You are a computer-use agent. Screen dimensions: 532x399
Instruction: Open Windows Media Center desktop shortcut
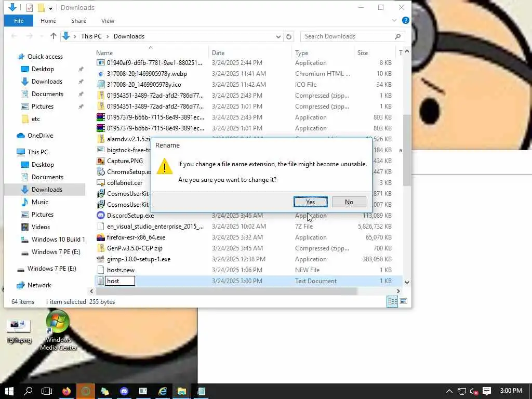click(x=58, y=330)
